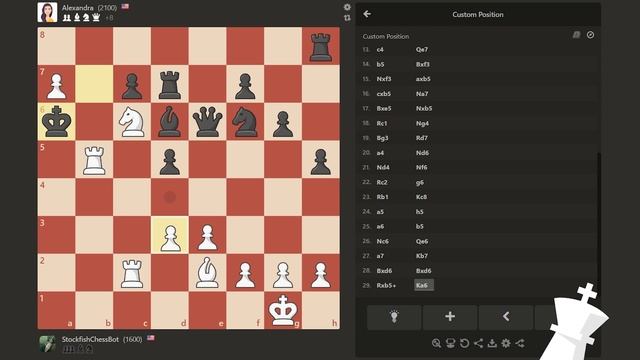This screenshot has width=640, height=360.
Task: Jump to move Bxf3 in row 14
Action: coord(422,64)
